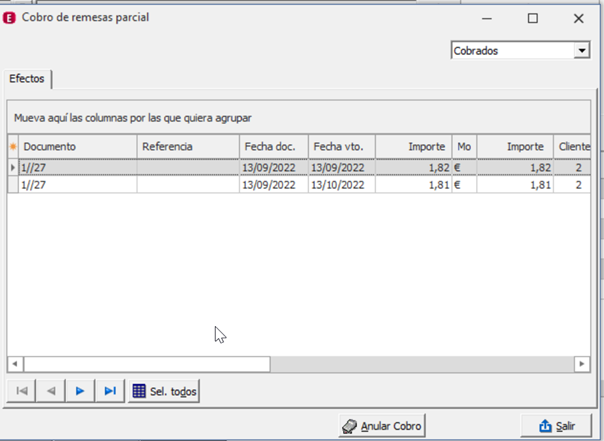This screenshot has width=604, height=441.
Task: Click horizontal scrollbar thumb
Action: [x=147, y=364]
